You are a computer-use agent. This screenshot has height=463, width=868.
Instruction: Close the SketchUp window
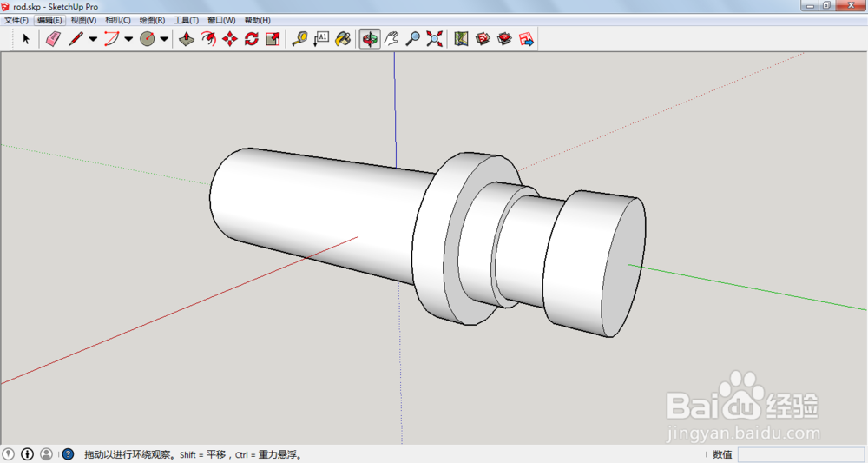[x=852, y=5]
